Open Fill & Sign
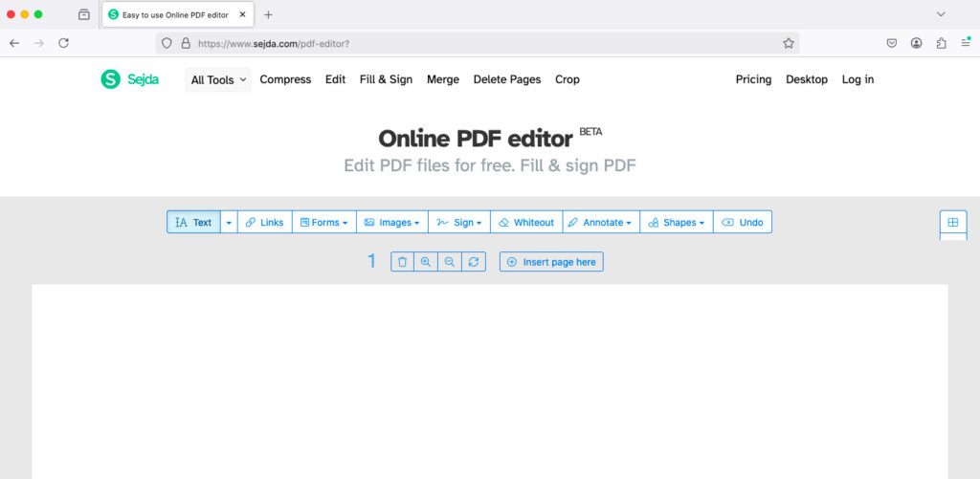This screenshot has height=479, width=980. coord(387,79)
